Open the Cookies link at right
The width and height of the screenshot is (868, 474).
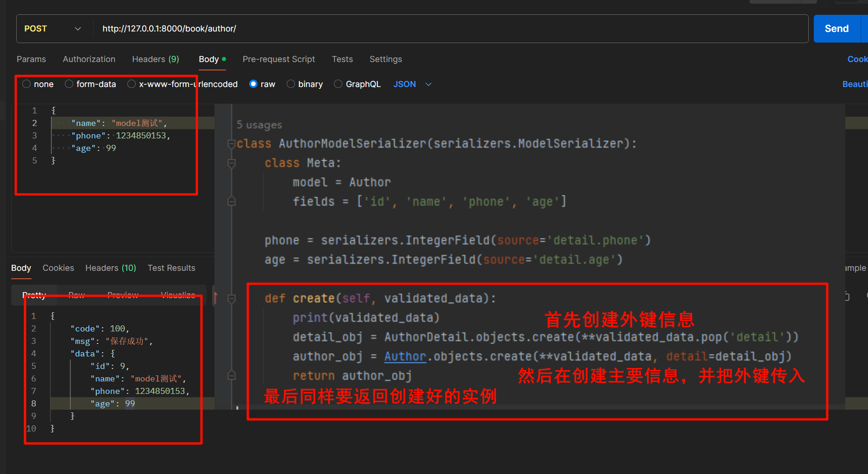(857, 59)
